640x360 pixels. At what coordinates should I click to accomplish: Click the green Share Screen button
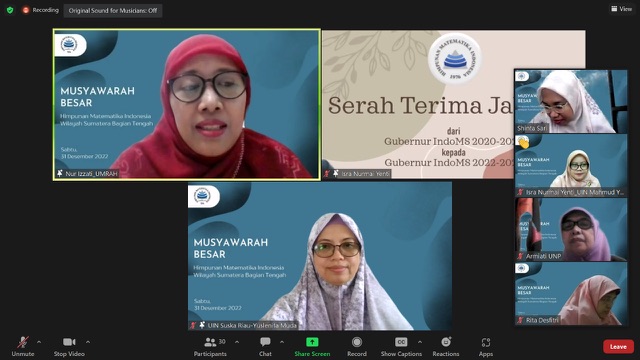[x=312, y=346]
